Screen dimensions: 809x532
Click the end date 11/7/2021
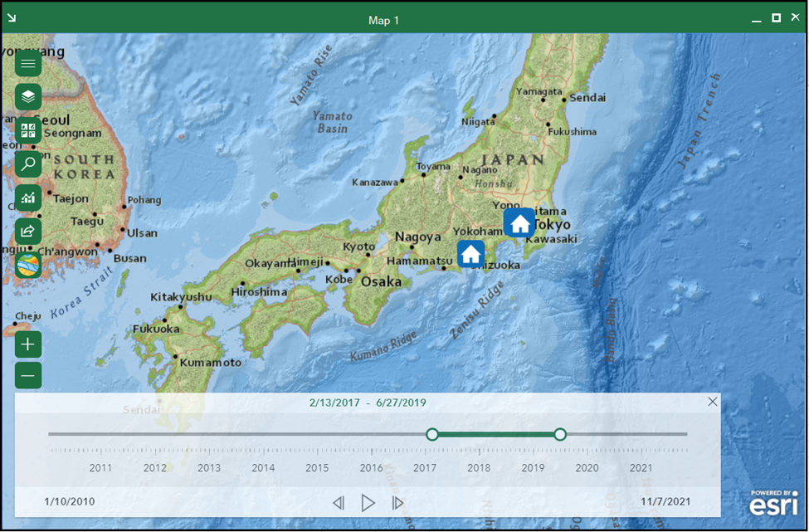coord(665,501)
